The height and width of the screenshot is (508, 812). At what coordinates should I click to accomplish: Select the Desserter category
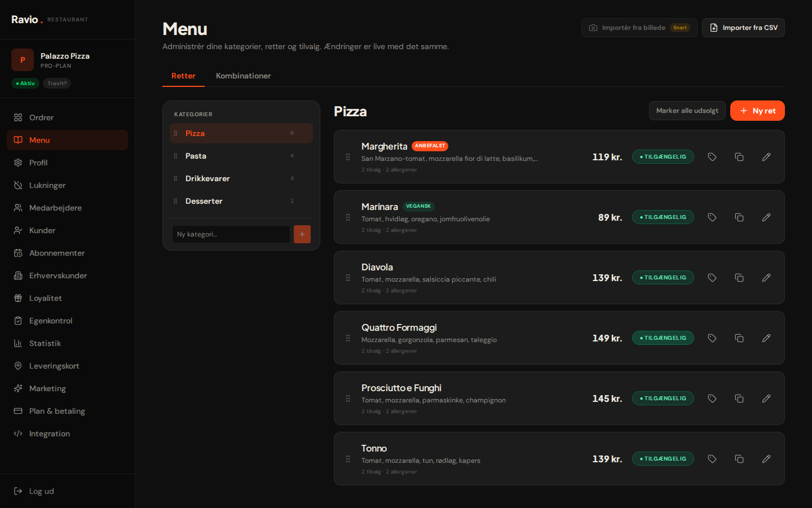[241, 201]
